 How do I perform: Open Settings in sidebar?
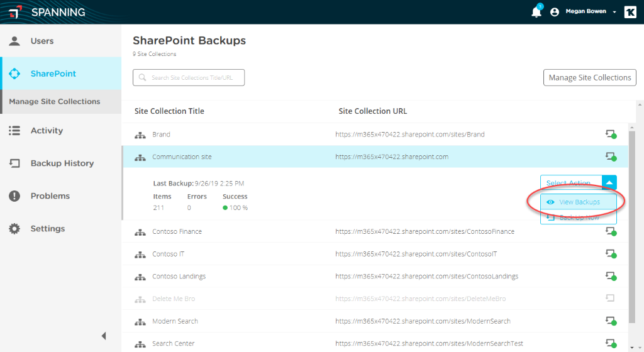[x=61, y=229]
